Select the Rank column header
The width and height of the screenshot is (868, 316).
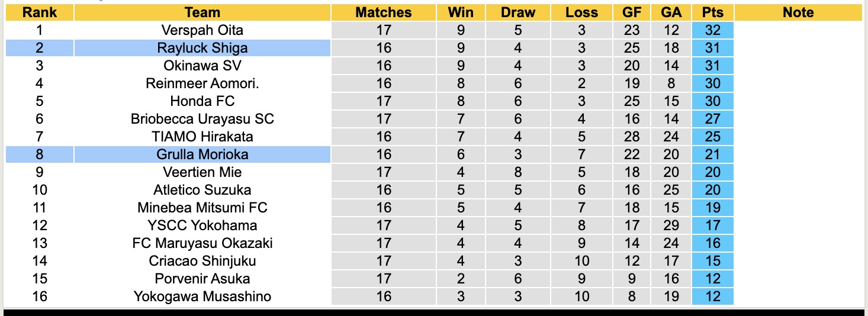point(40,12)
